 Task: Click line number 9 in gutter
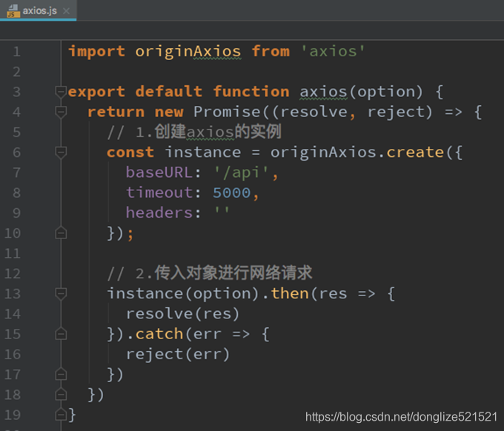click(17, 213)
